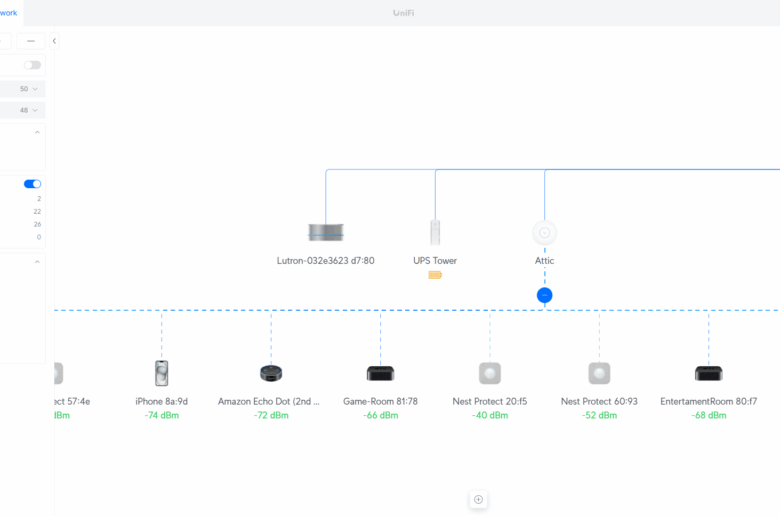
Task: Open the dropdown showing value 50
Action: click(x=28, y=89)
